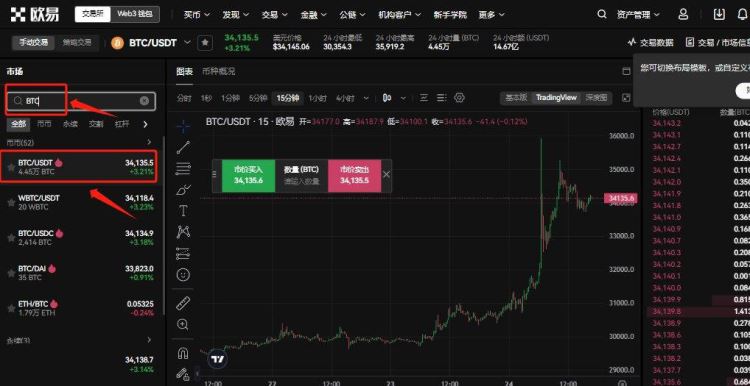Viewport: 750px width, 386px height.
Task: Click the quick panel drag handle
Action: point(215,175)
